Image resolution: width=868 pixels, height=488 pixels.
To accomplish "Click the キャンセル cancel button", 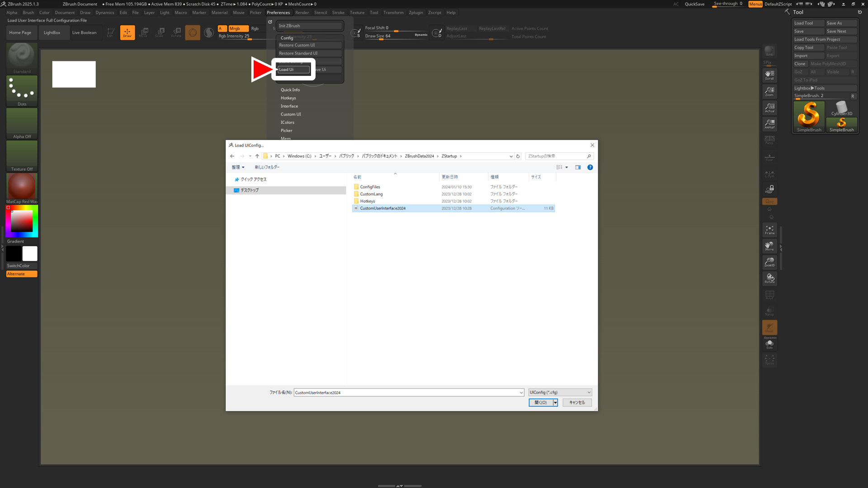I will click(x=577, y=403).
